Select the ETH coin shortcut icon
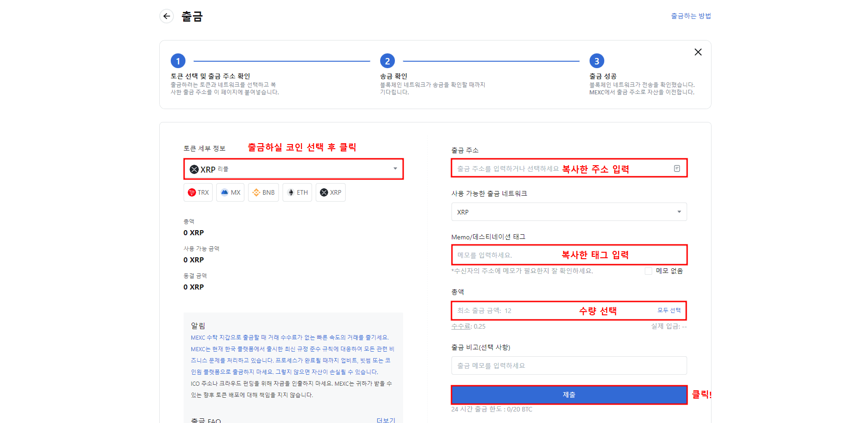 (297, 192)
